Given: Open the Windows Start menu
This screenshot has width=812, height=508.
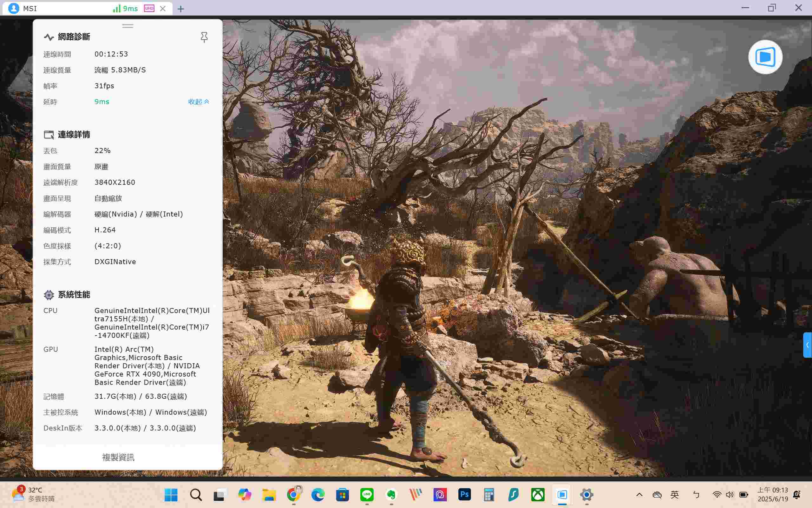Looking at the screenshot, I should point(171,495).
